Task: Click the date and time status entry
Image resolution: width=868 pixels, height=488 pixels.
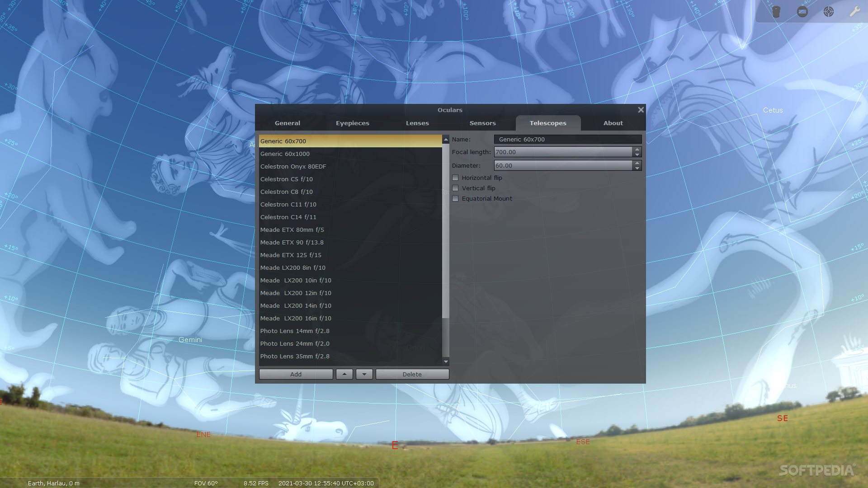Action: (326, 483)
